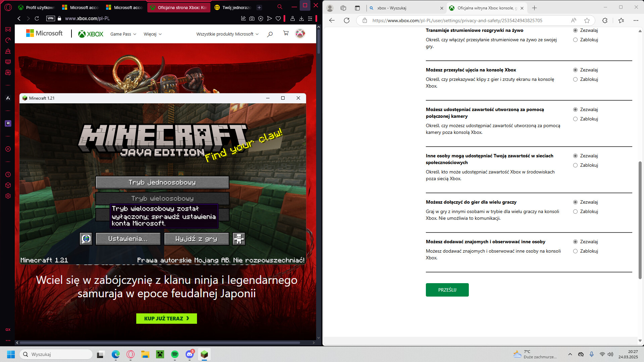This screenshot has width=644, height=362.
Task: Expand the Więcej dropdown menu
Action: pyautogui.click(x=153, y=34)
